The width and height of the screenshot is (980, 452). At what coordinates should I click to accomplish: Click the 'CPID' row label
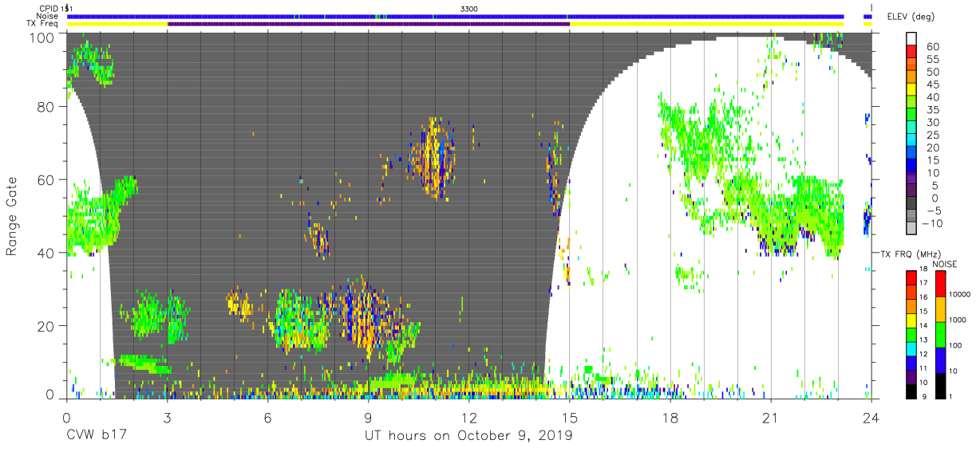49,8
